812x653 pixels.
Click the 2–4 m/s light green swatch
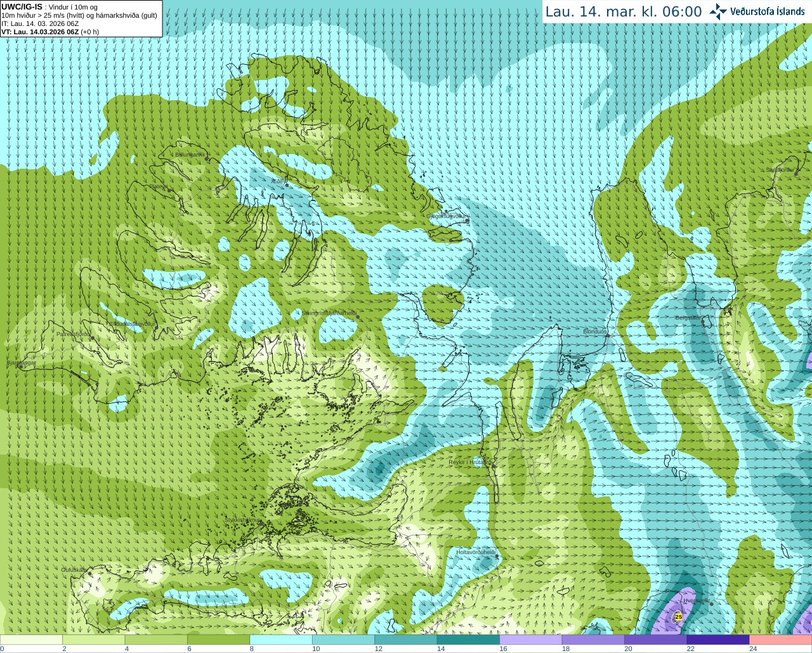pyautogui.click(x=94, y=640)
